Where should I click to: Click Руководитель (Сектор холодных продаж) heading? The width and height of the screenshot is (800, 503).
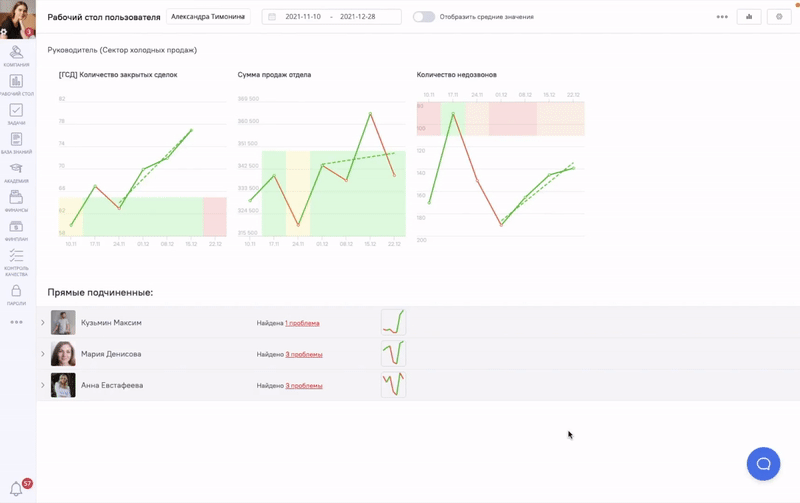[x=122, y=50]
